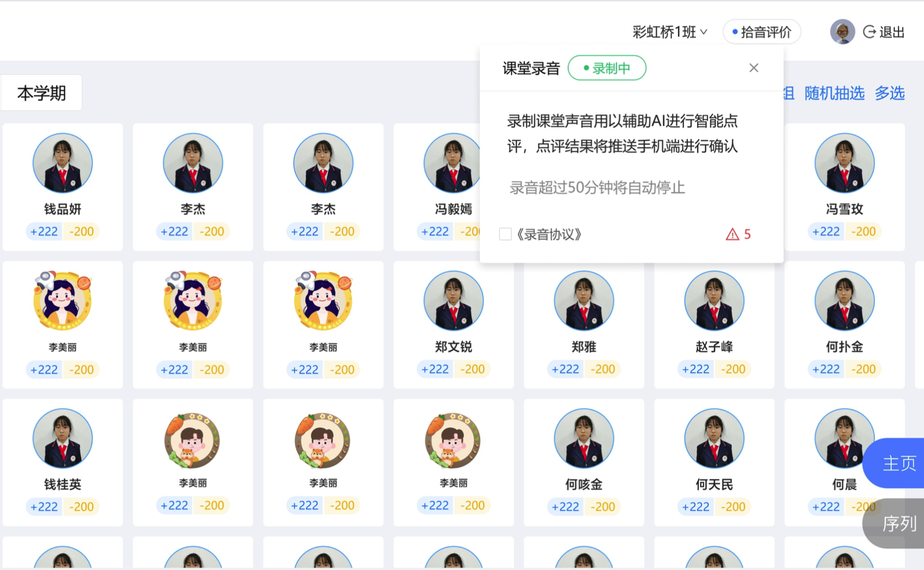This screenshot has height=570, width=924.
Task: Deduct points with -200 for 钱桂英
Action: tap(81, 506)
